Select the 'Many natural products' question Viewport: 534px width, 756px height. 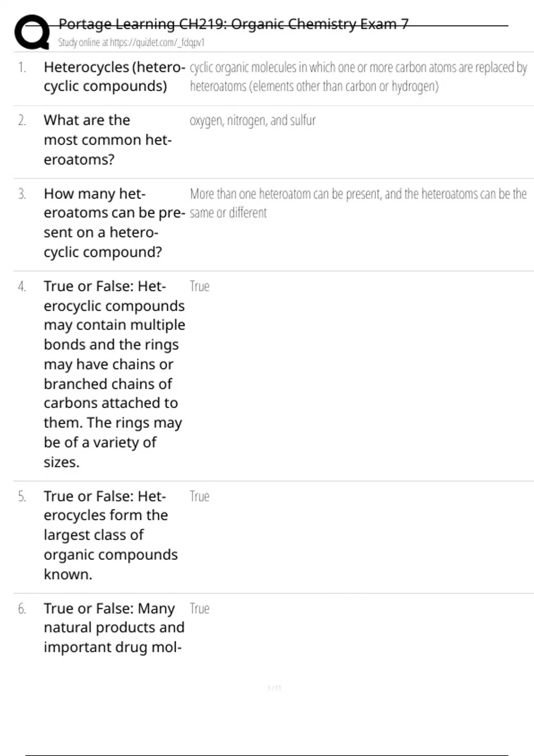tap(114, 627)
